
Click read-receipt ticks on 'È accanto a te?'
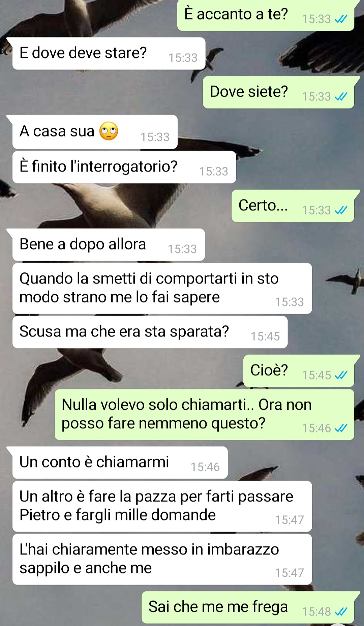point(341,19)
